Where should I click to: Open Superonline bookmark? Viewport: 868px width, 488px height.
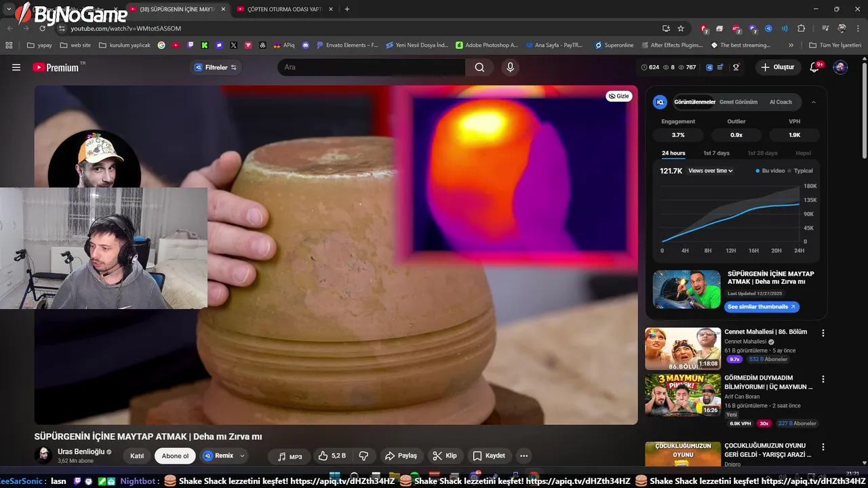(x=614, y=45)
